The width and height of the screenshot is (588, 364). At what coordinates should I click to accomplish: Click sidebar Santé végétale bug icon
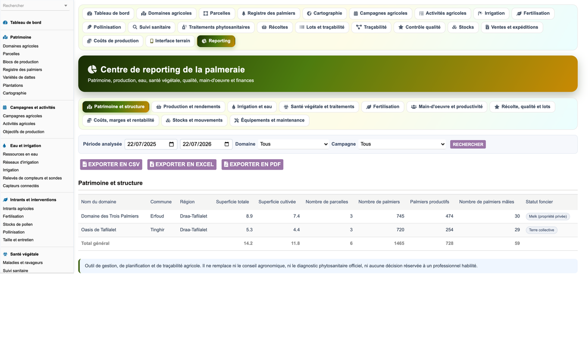tap(5, 254)
